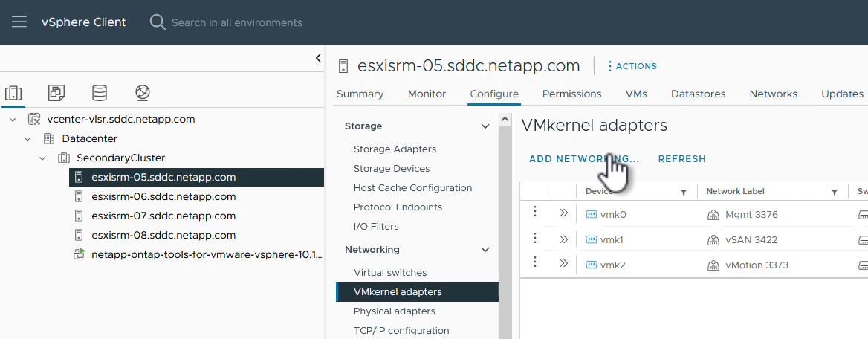This screenshot has width=868, height=339.
Task: Click the Add Networking button
Action: [x=583, y=159]
